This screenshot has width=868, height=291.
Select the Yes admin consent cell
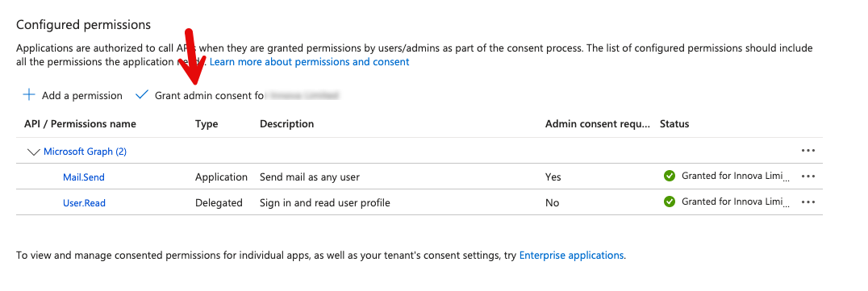coord(553,177)
